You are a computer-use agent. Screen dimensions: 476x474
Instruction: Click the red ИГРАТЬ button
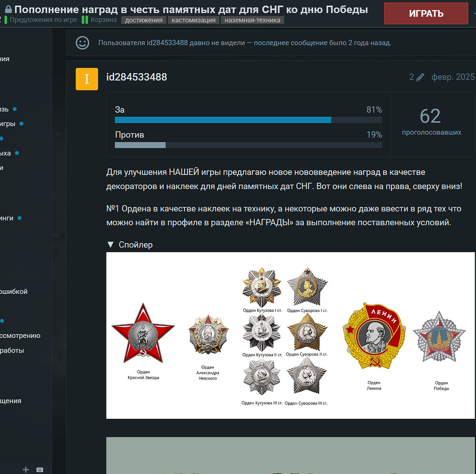click(x=426, y=13)
